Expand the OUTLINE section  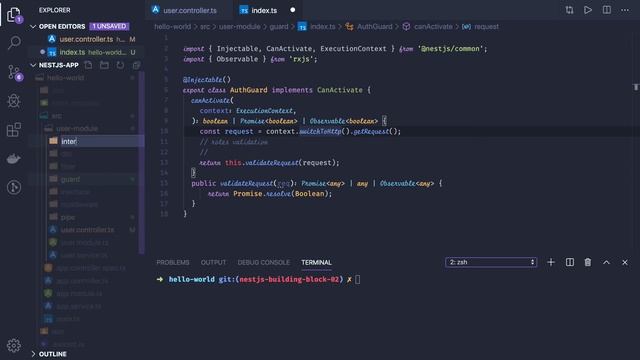coord(33,354)
